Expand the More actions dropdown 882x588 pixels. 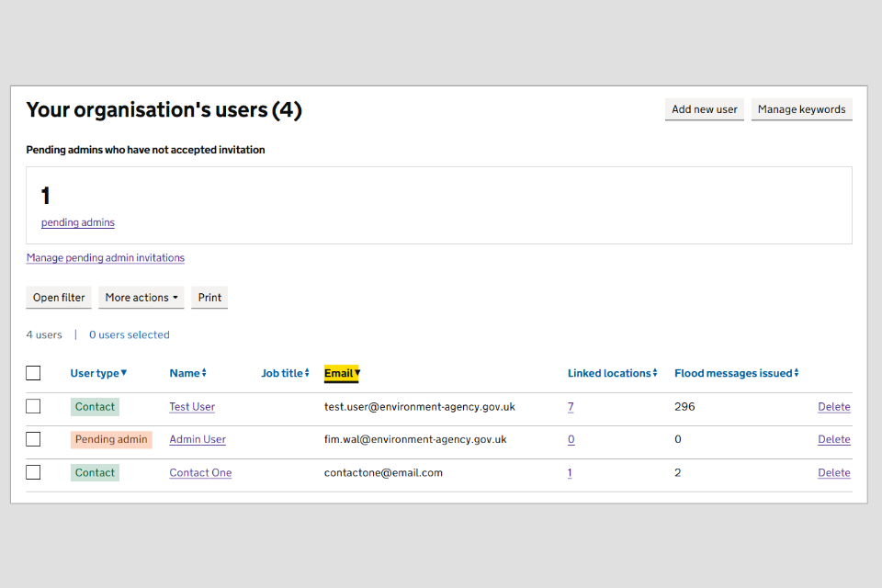pos(141,298)
